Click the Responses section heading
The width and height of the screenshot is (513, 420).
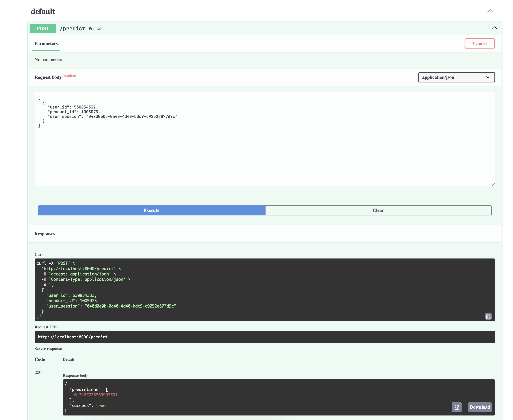[x=45, y=234]
